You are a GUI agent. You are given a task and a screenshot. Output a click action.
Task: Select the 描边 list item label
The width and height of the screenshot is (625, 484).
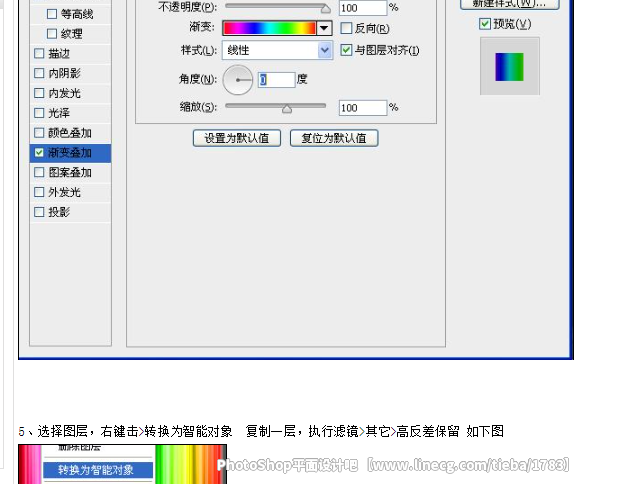click(59, 53)
